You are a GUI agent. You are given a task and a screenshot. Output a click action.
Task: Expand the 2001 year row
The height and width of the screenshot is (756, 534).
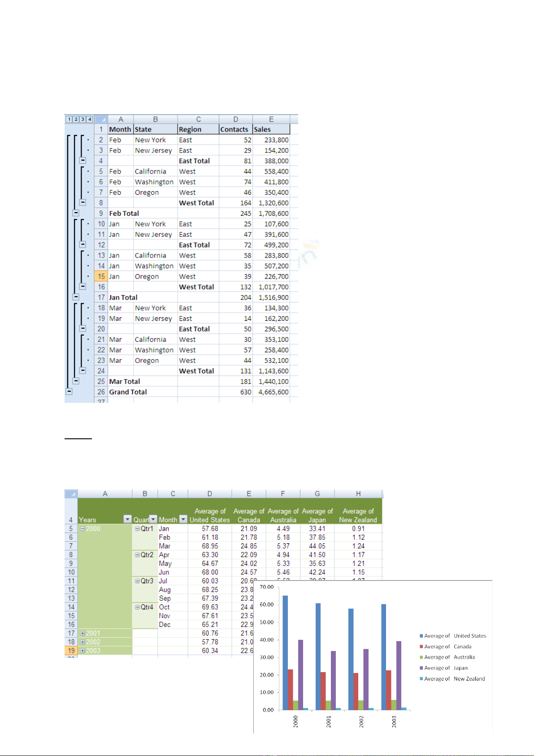click(x=82, y=634)
